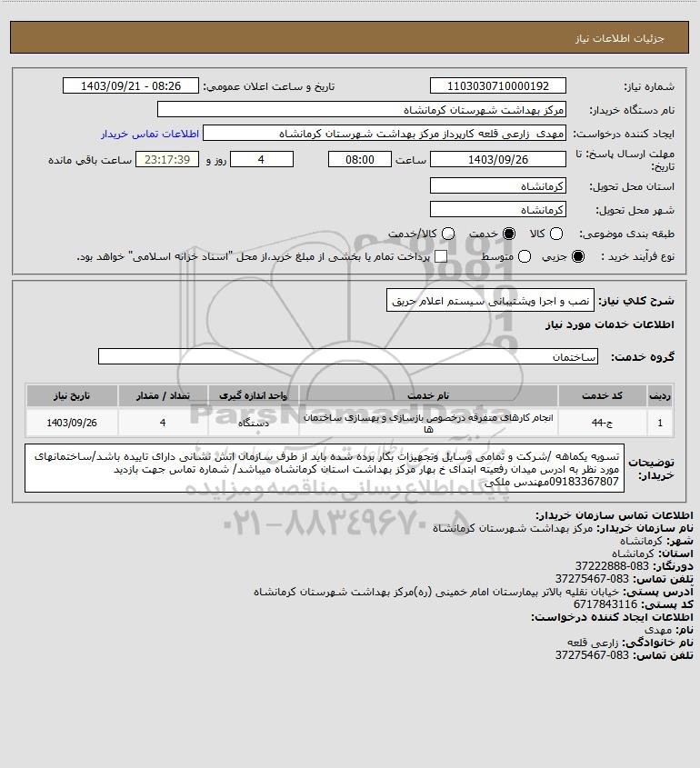Click the fax number 37222888-083
This screenshot has width=700, height=768.
pos(612,566)
